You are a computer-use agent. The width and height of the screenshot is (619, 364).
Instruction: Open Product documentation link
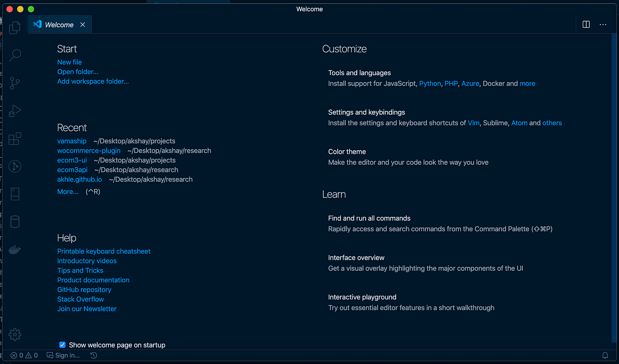coord(93,280)
